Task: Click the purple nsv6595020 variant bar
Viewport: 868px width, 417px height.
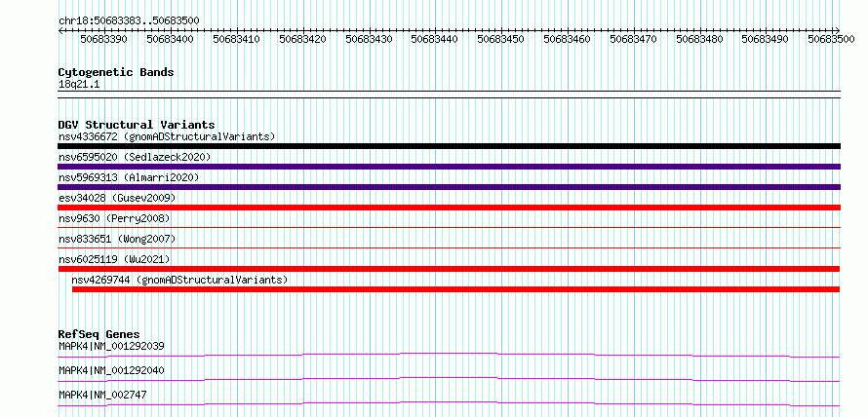Action: [449, 167]
